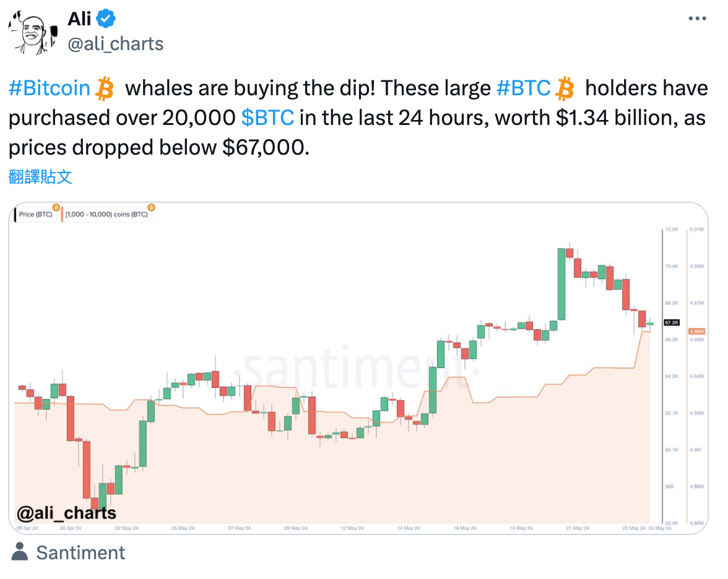Click the Bitcoin badge on coins (BTC) legend
The image size is (728, 579).
(151, 208)
